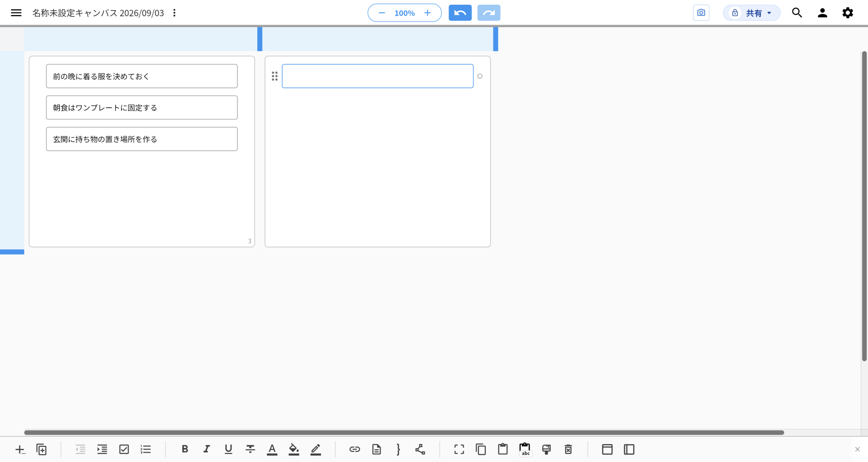Click the small circle beside the empty card
Image resolution: width=868 pixels, height=462 pixels.
(480, 76)
